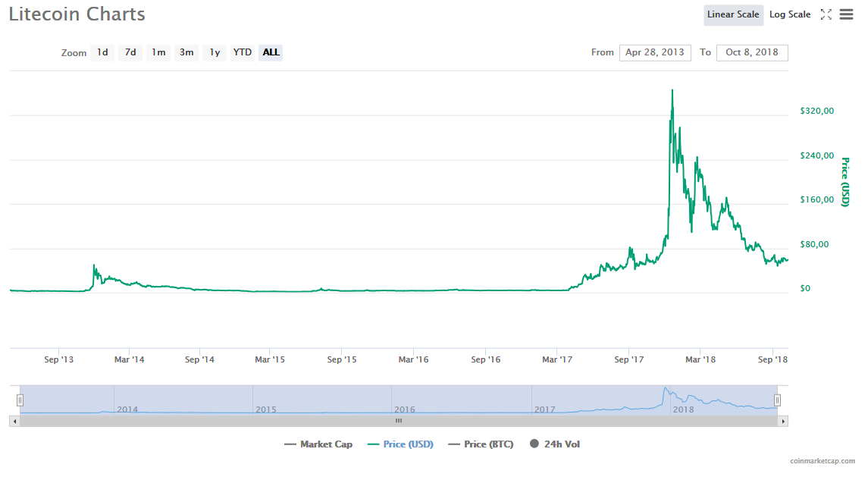The width and height of the screenshot is (868, 477).
Task: Click the Sep '18 axis label
Action: (772, 359)
